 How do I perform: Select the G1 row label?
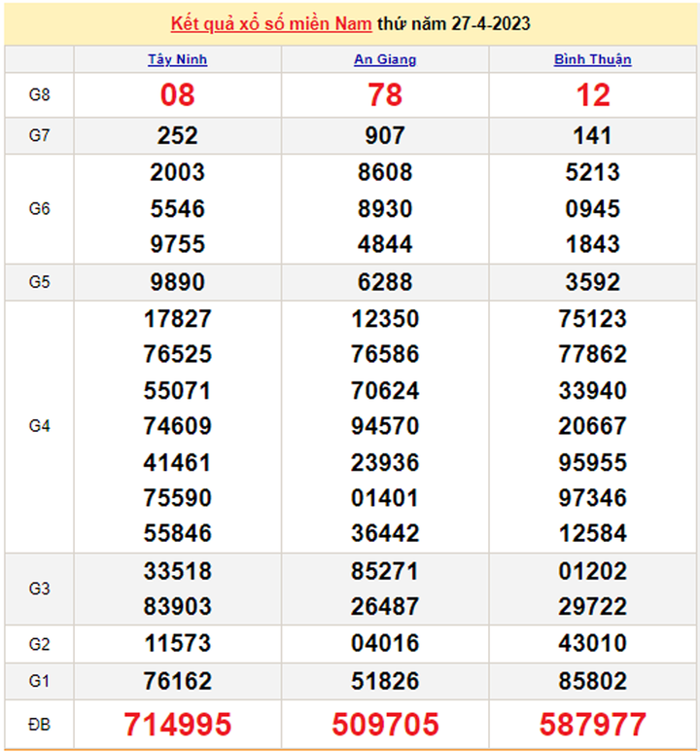(x=39, y=681)
